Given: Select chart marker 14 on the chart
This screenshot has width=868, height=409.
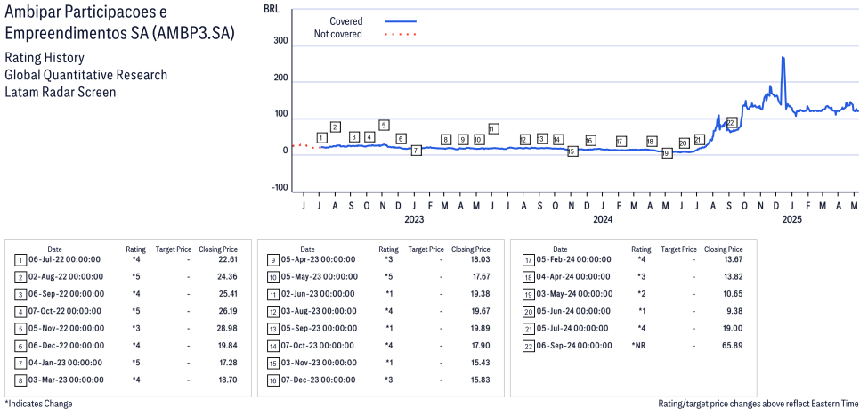Looking at the screenshot, I should [558, 139].
